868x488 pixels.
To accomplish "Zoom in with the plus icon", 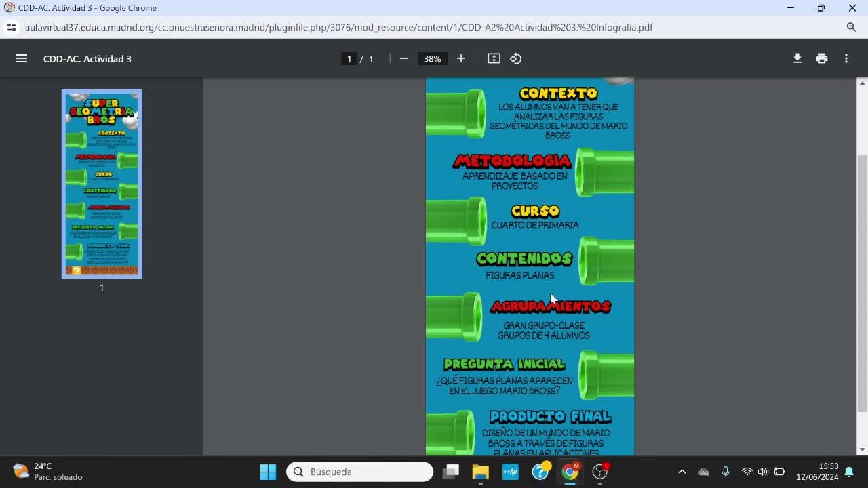I will (461, 59).
